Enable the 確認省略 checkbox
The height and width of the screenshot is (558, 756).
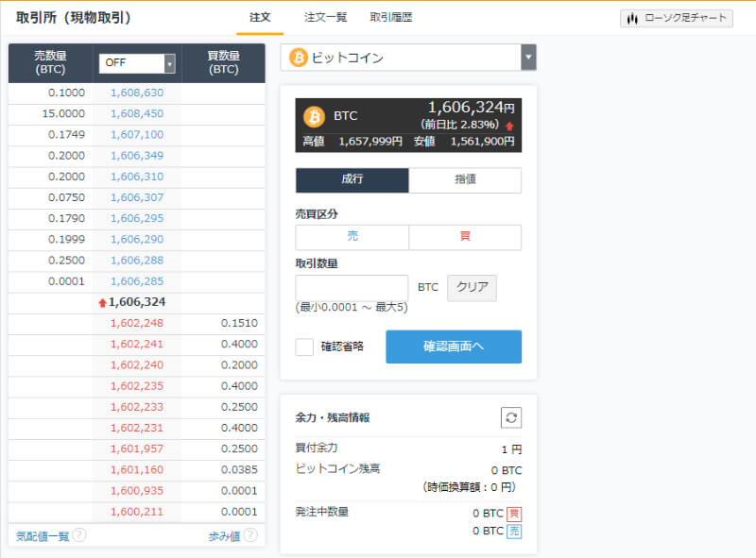(x=304, y=347)
